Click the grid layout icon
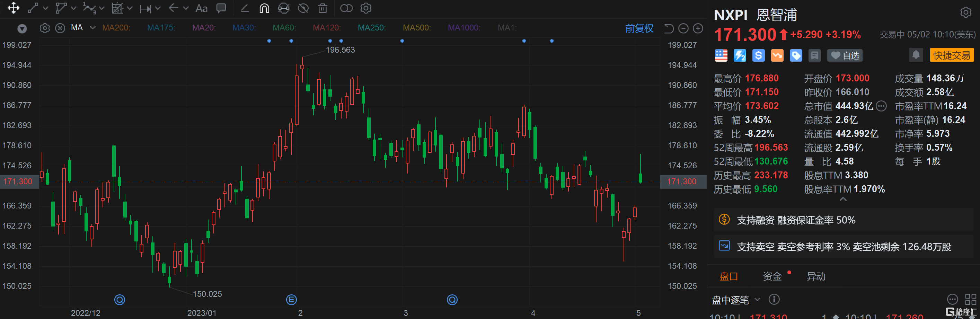 coord(971,300)
